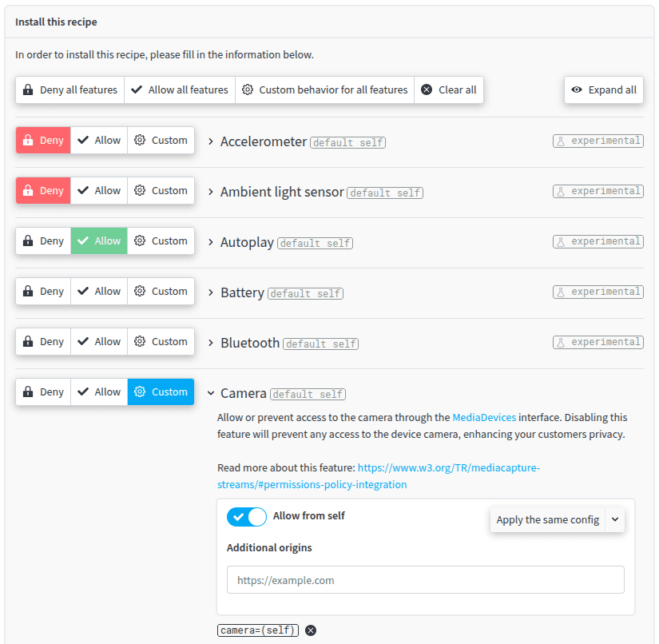659x644 pixels.
Task: Click the Autoplay default self tag
Action: click(316, 244)
